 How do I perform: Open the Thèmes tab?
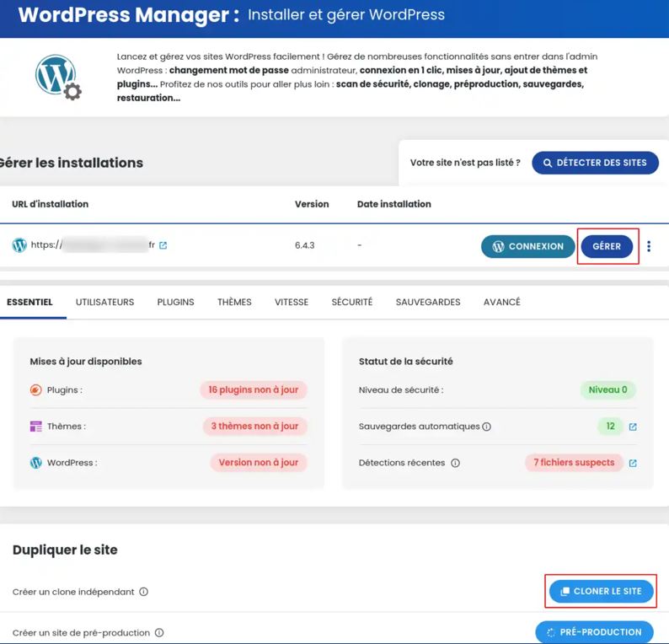234,302
